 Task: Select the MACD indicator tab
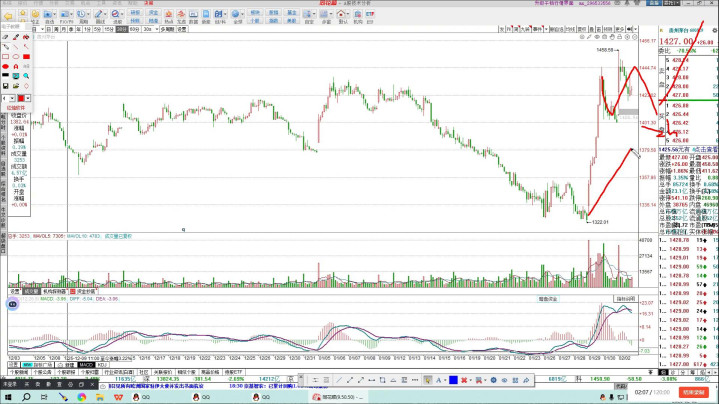click(x=87, y=365)
